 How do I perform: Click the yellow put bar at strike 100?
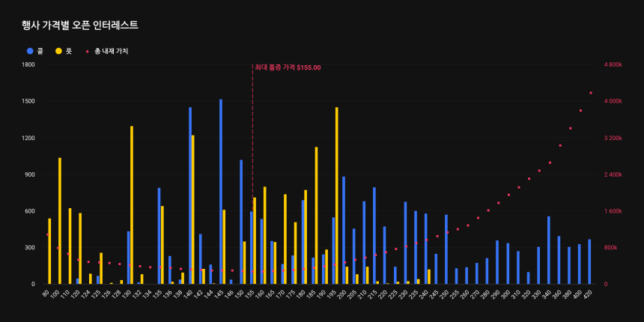pyautogui.click(x=60, y=221)
